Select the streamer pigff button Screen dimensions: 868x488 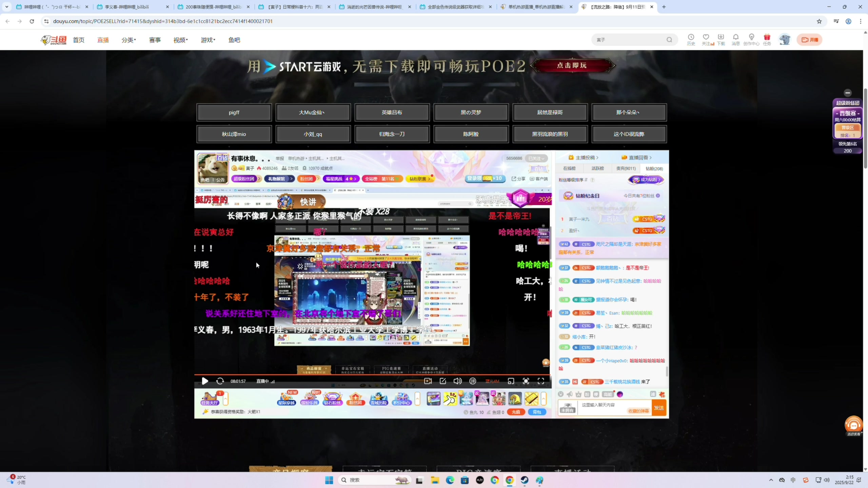(234, 113)
